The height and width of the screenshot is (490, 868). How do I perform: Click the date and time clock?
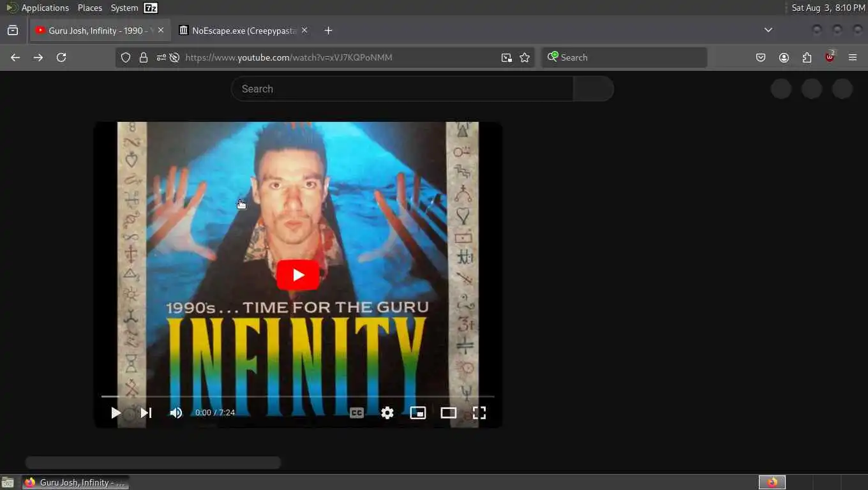click(828, 8)
